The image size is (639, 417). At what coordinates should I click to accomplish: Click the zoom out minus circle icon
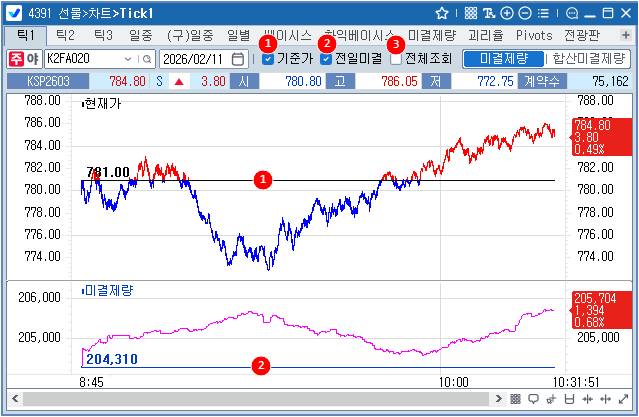click(525, 14)
